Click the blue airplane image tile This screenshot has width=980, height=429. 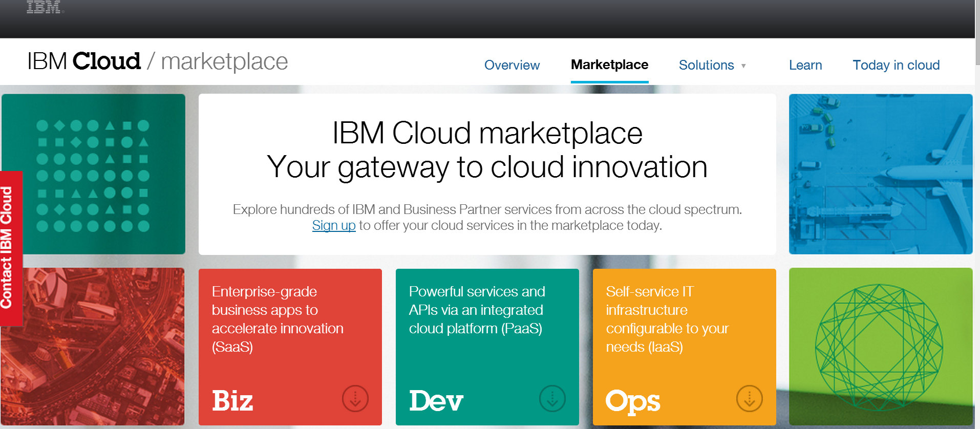(x=880, y=174)
